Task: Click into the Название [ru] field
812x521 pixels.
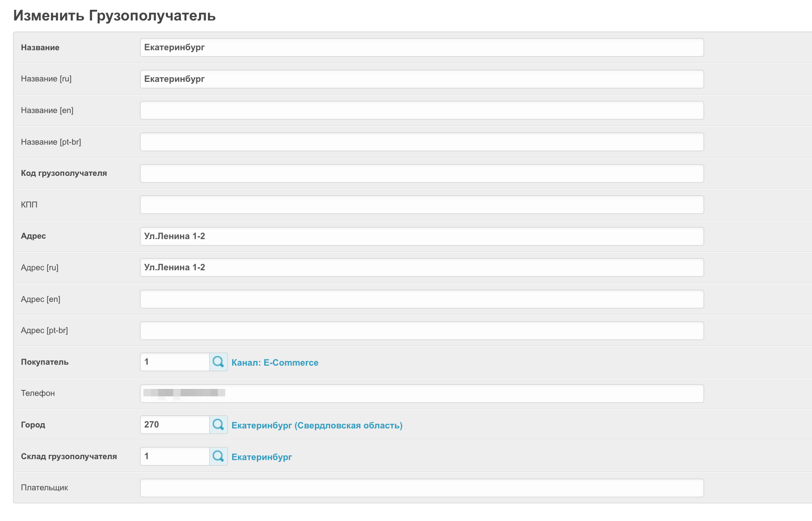Action: (x=421, y=79)
